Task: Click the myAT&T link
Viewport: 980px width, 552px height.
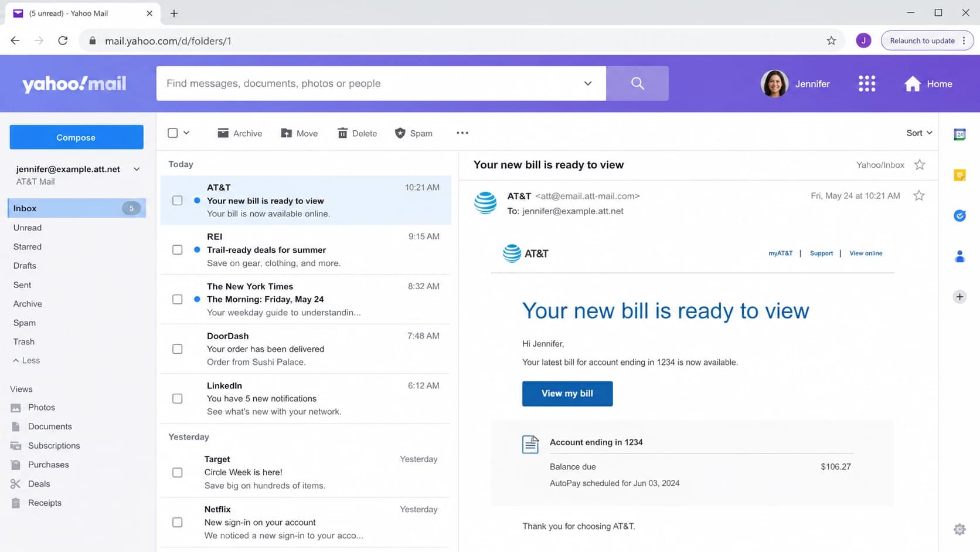Action: (780, 253)
